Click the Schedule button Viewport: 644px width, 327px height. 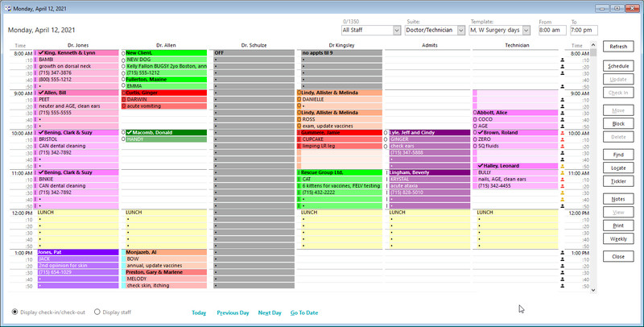coord(618,66)
